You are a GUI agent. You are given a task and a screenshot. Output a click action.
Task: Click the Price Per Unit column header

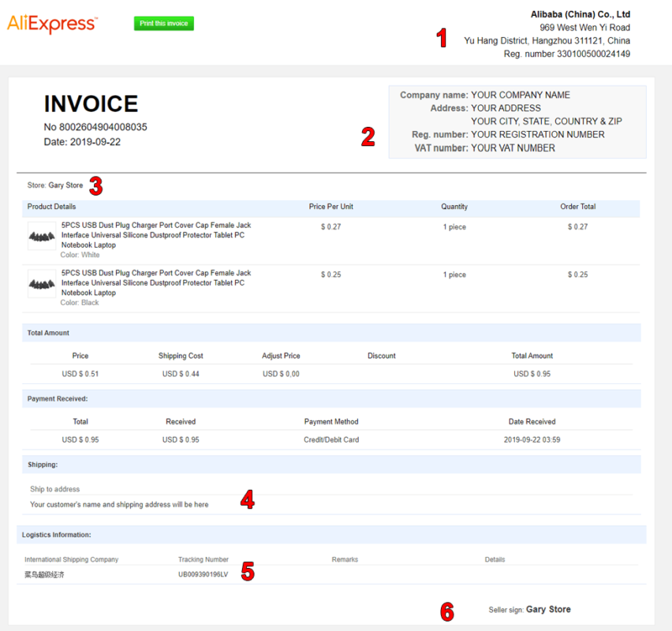click(330, 207)
